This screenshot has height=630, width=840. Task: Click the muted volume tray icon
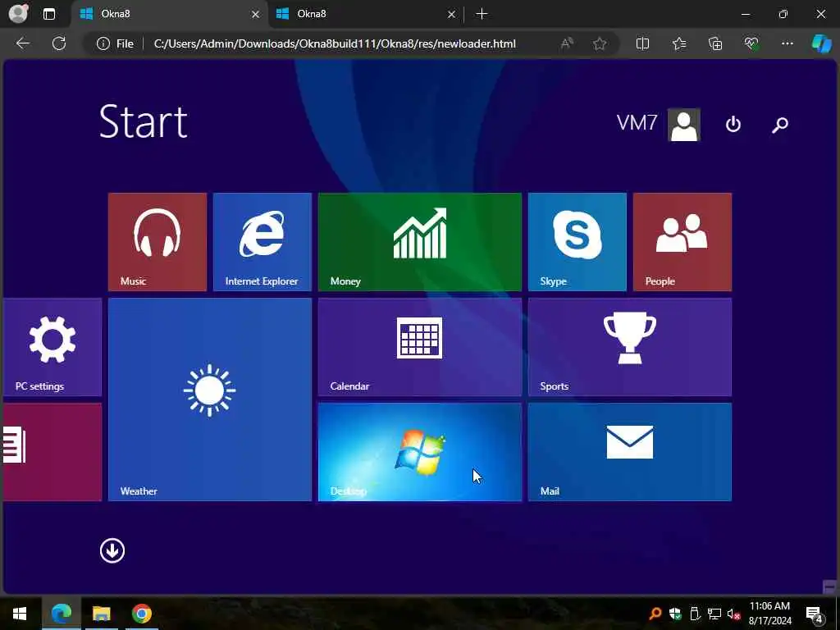734,614
